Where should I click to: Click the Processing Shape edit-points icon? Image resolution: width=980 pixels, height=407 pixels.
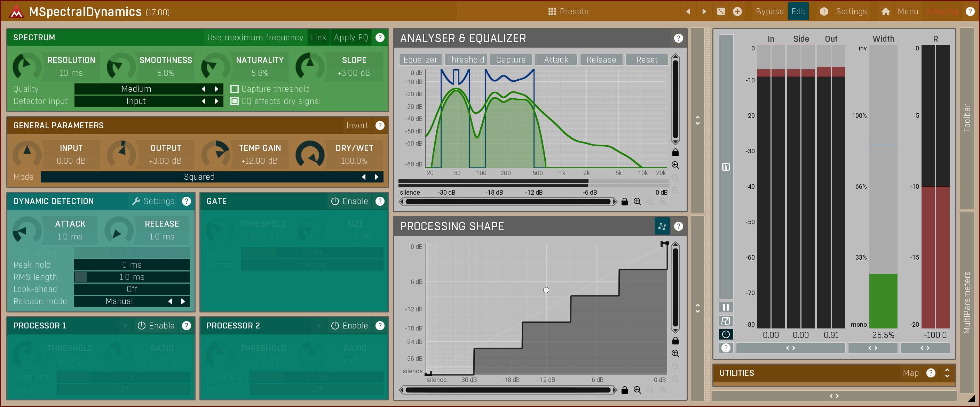662,226
